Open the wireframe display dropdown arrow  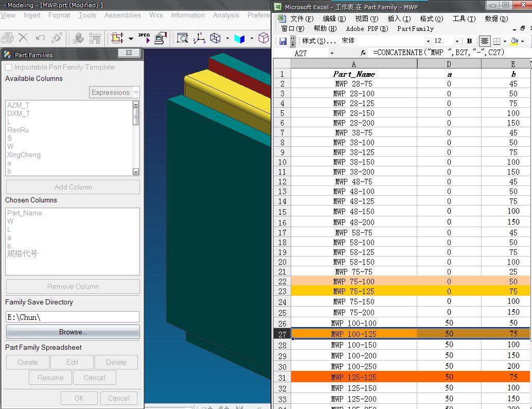[x=227, y=39]
